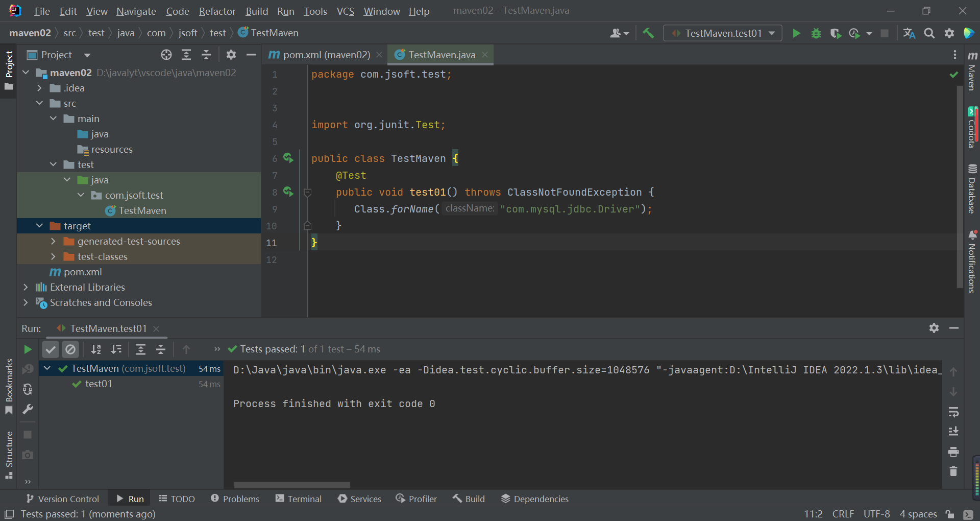This screenshot has width=980, height=521.
Task: Toggle Show Ignored tests filter
Action: [x=70, y=349]
